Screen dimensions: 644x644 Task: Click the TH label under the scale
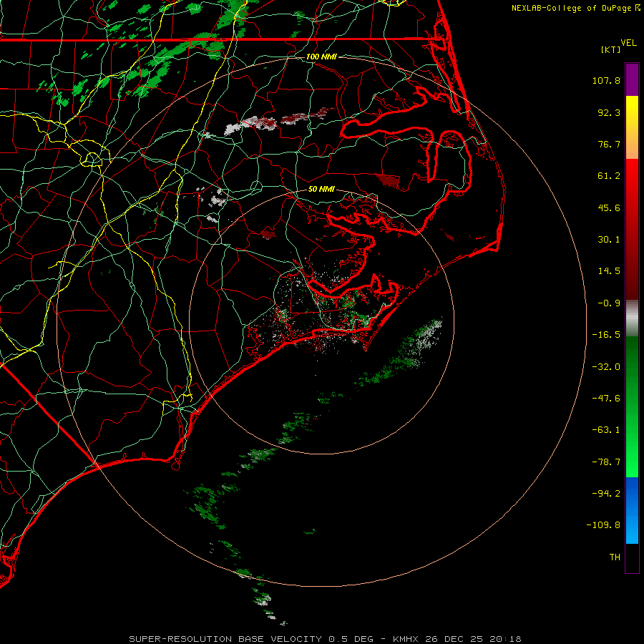tap(615, 557)
